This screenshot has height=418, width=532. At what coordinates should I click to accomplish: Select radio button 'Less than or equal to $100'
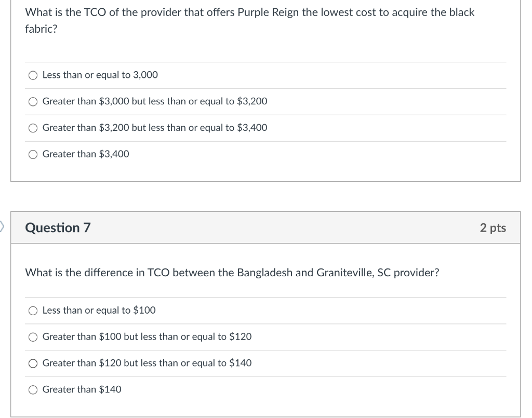point(33,311)
